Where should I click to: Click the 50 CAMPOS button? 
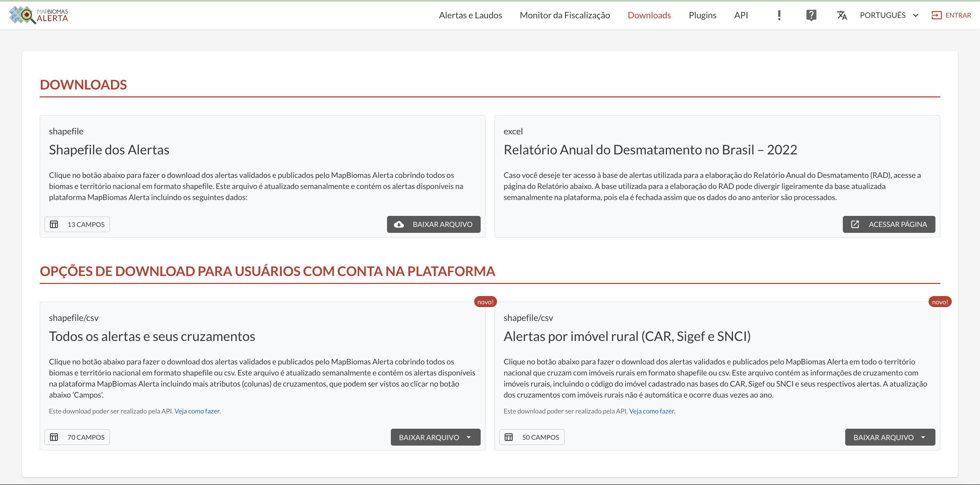pos(532,437)
